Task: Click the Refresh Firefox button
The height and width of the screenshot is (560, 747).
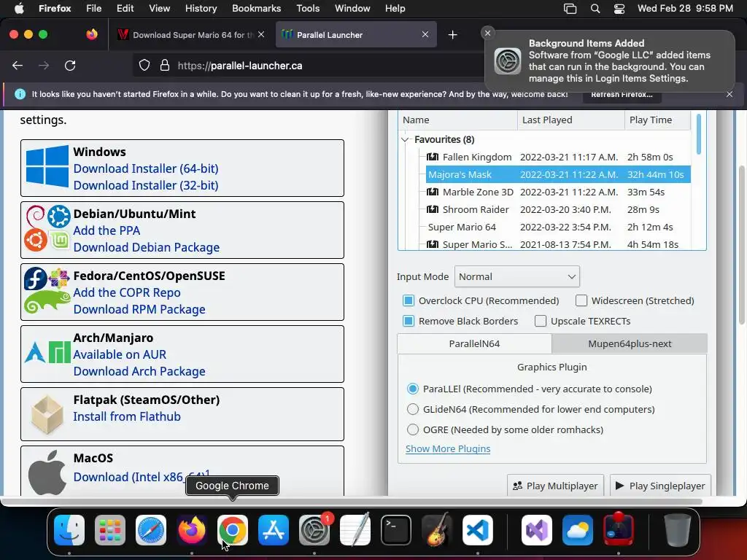Action: point(622,94)
